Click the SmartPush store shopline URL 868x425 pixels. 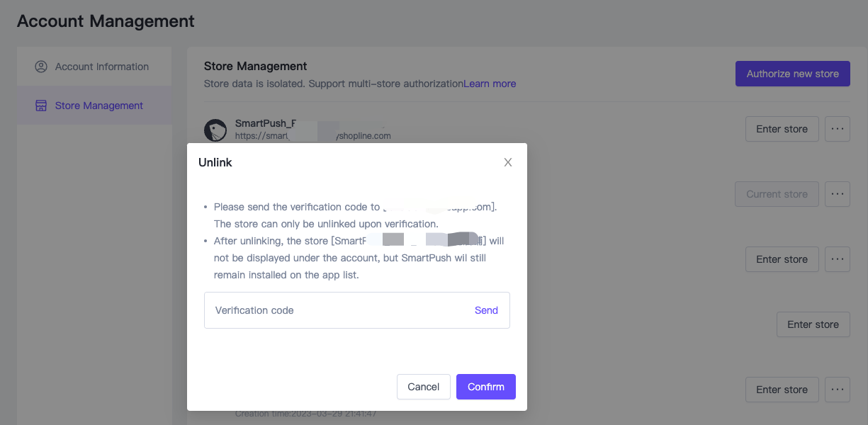(312, 136)
